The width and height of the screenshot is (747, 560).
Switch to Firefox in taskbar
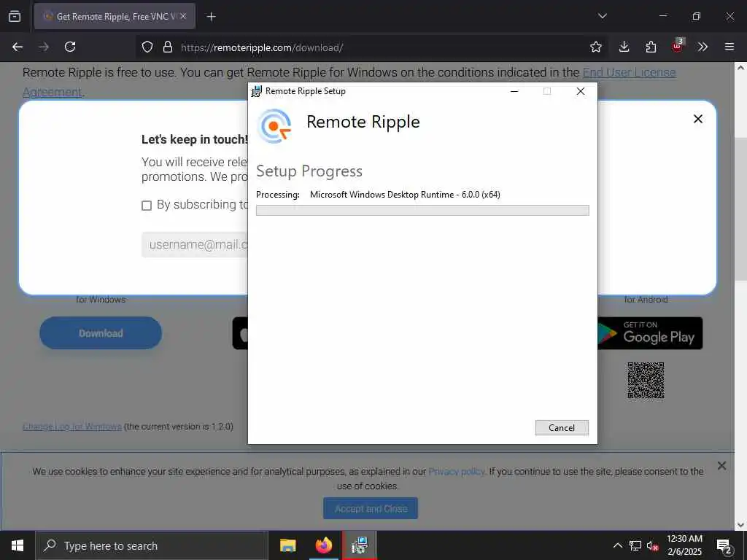coord(323,545)
